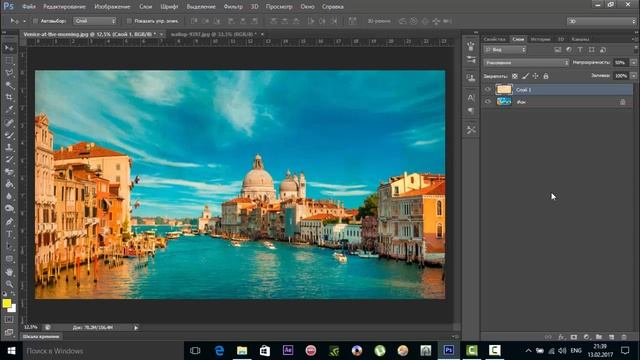Select the Lasso tool

(9, 73)
